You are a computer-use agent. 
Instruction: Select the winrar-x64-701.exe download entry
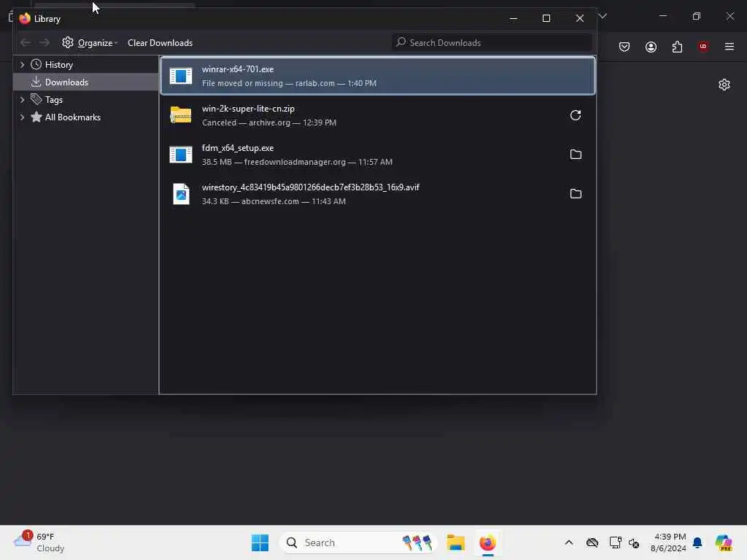coord(378,76)
